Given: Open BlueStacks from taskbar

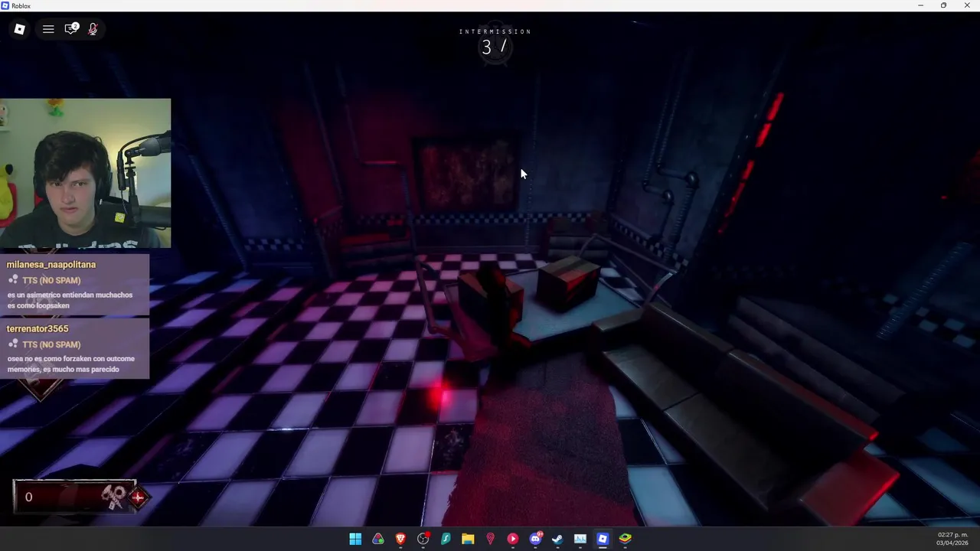Looking at the screenshot, I should pyautogui.click(x=626, y=539).
